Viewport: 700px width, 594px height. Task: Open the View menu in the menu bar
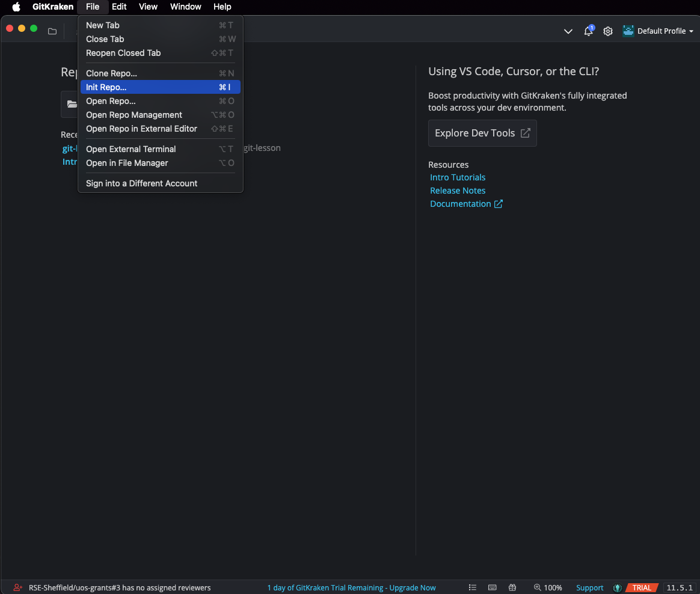[x=148, y=7]
